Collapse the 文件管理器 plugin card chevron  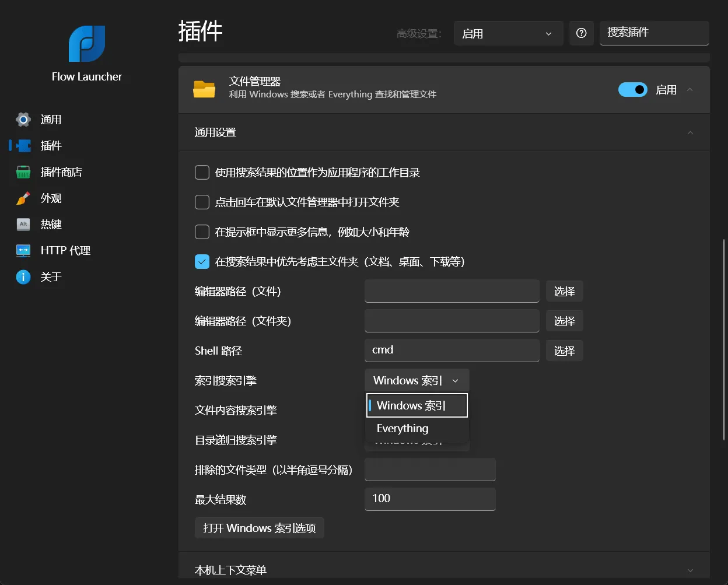pos(690,89)
